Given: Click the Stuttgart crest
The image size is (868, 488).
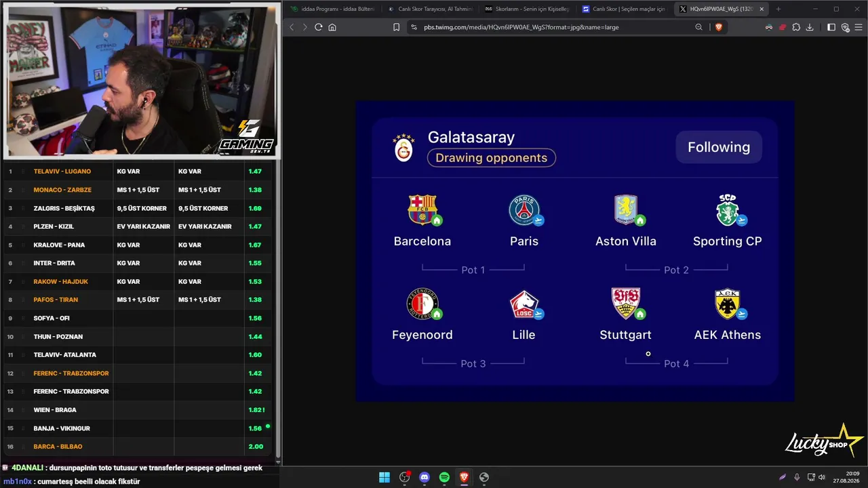Looking at the screenshot, I should [625, 304].
